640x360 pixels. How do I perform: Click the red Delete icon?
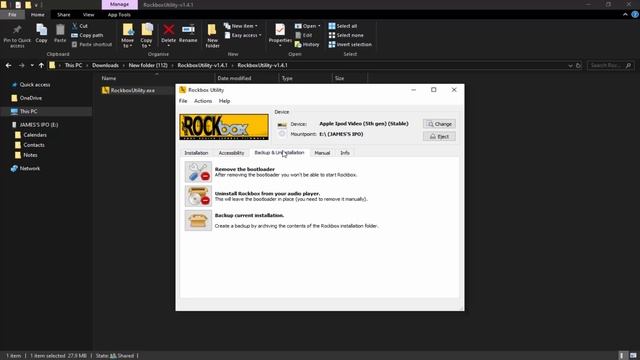pyautogui.click(x=168, y=29)
